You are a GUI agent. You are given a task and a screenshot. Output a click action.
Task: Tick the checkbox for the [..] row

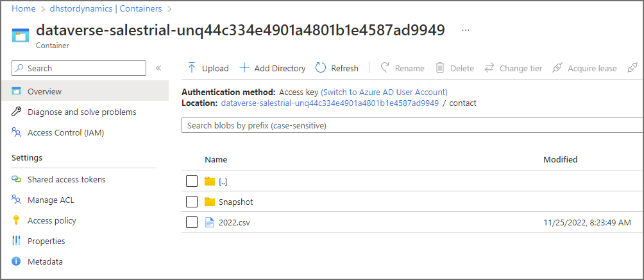192,181
